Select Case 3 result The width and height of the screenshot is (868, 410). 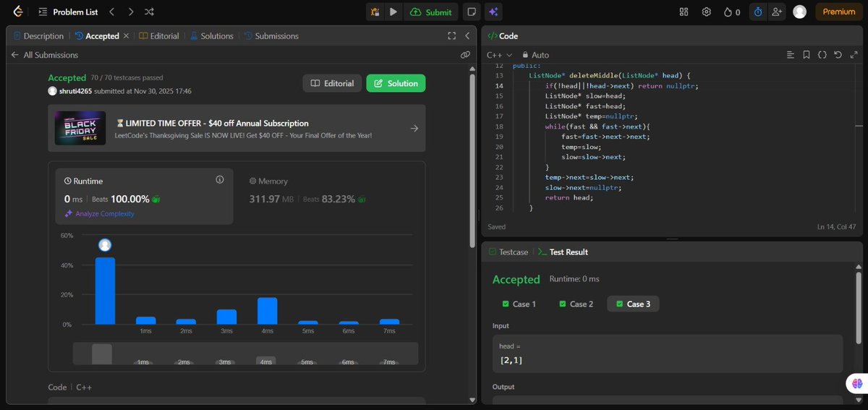[x=634, y=304]
